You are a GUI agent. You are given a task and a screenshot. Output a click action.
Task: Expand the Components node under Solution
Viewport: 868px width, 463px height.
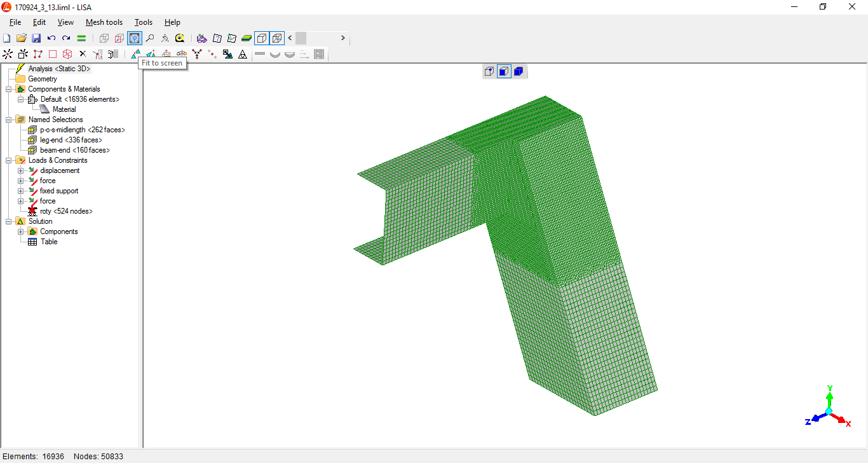[x=20, y=231]
